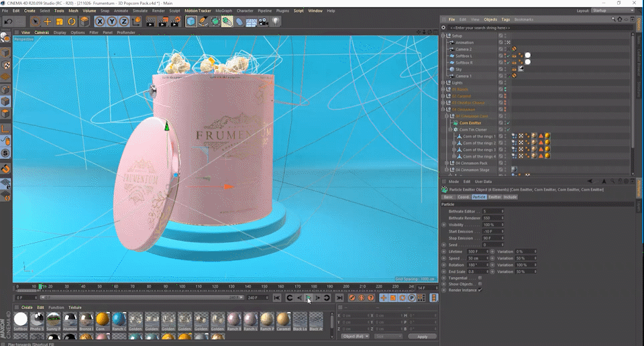Open the Layout Startup dropdown
The image size is (644, 346).
[x=612, y=11]
